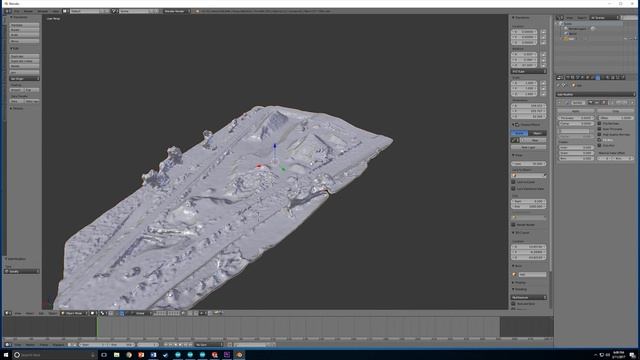Lock the Location X value
The height and width of the screenshot is (360, 640).
(x=543, y=31)
